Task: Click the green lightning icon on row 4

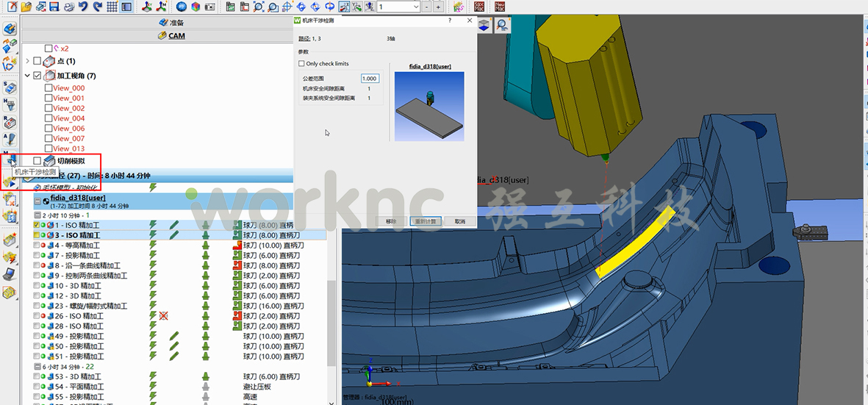Action: pyautogui.click(x=153, y=245)
